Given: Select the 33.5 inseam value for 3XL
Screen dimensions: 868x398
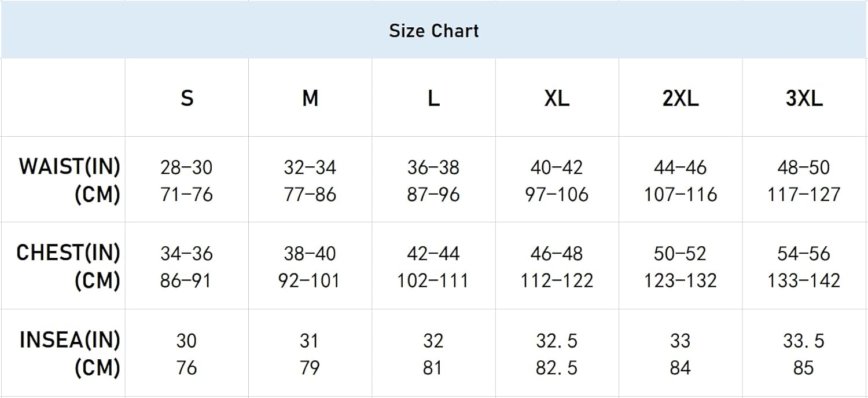Looking at the screenshot, I should point(804,341).
